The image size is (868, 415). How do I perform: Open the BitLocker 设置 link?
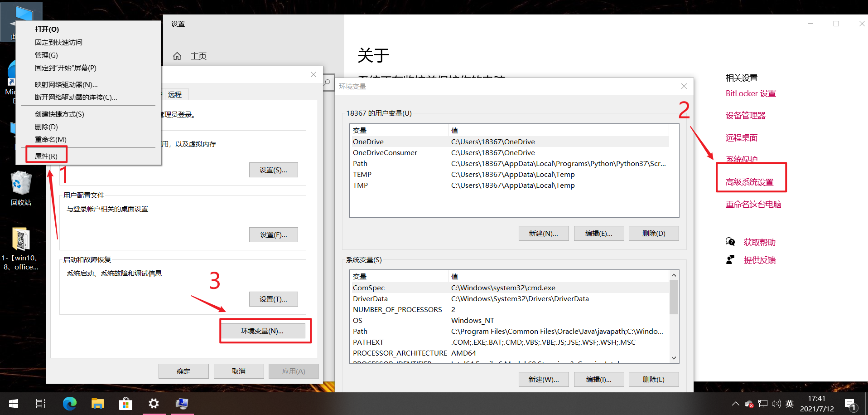(751, 93)
